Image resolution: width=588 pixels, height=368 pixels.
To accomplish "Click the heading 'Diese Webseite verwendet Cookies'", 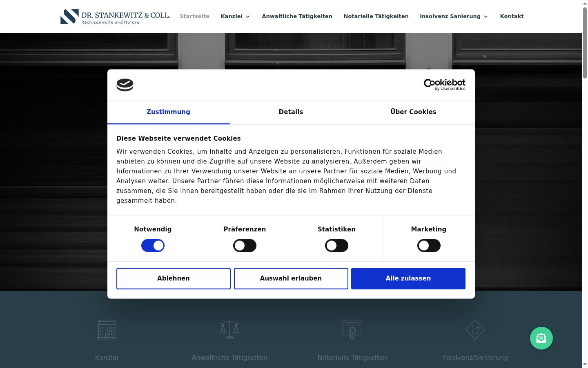I will tap(178, 139).
